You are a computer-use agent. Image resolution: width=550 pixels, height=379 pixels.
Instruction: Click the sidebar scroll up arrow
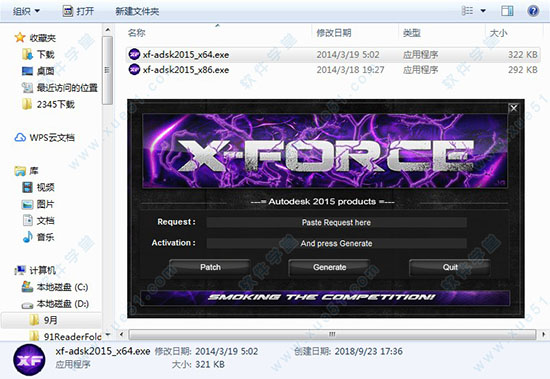coord(108,30)
